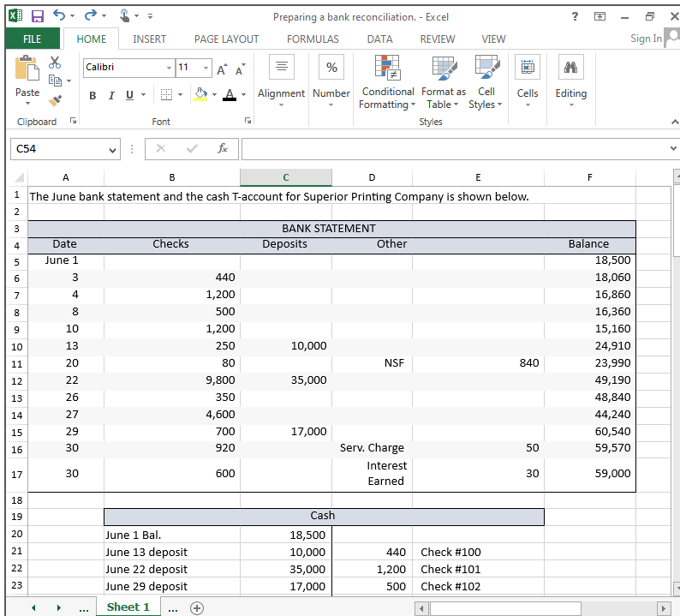Open Clipboard dialog launcher
Viewport: 680px width, 616px height.
point(74,121)
